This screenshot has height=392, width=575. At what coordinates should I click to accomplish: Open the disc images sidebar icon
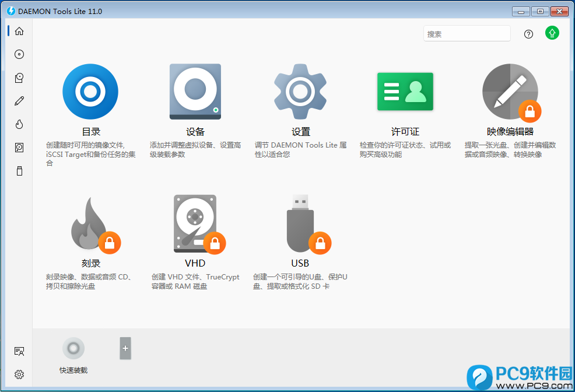19,54
